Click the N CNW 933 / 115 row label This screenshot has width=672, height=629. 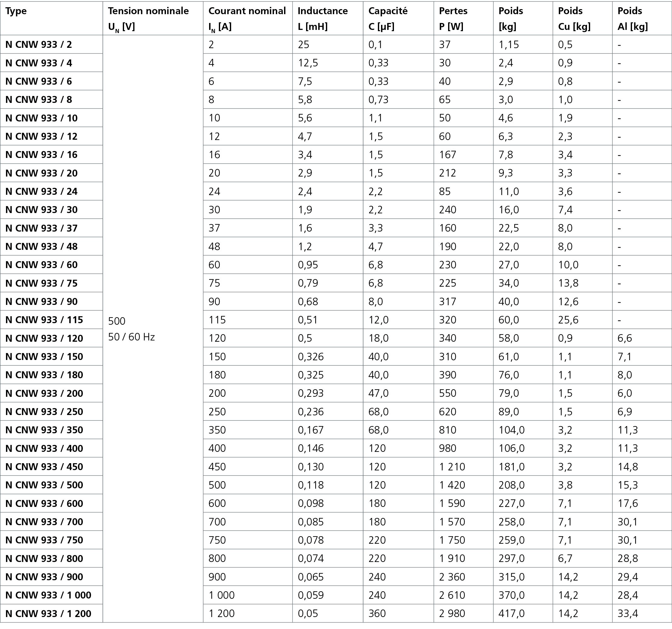(x=44, y=320)
